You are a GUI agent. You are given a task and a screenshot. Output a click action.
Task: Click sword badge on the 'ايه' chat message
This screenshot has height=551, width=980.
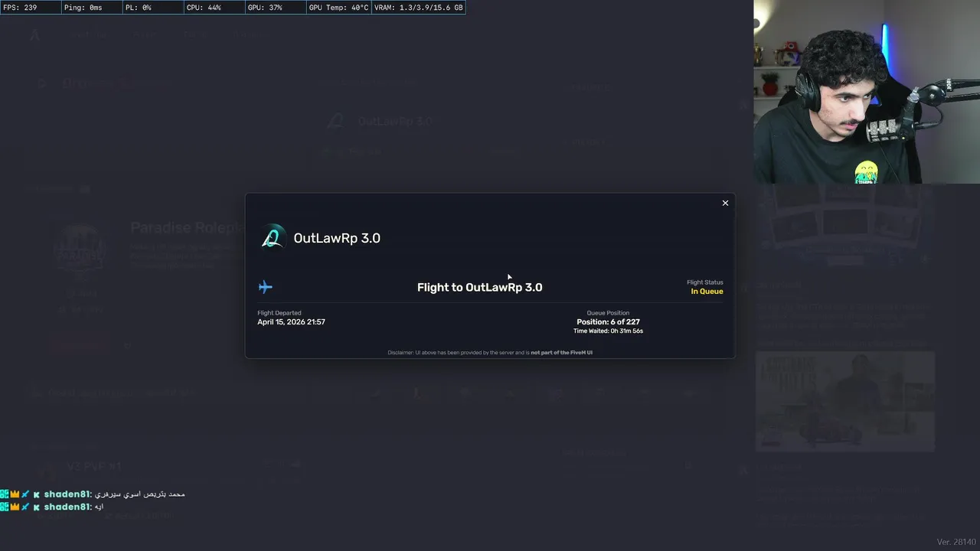(x=25, y=507)
